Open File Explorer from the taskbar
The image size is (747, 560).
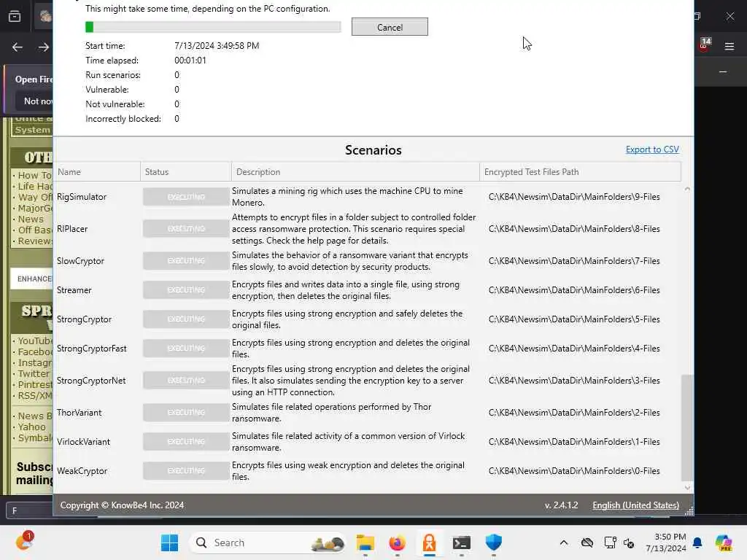click(365, 542)
